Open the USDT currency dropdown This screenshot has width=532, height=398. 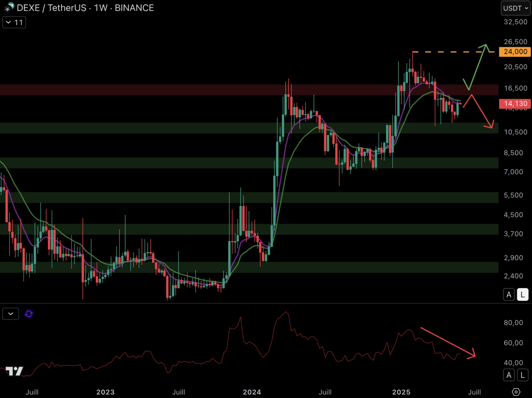515,8
